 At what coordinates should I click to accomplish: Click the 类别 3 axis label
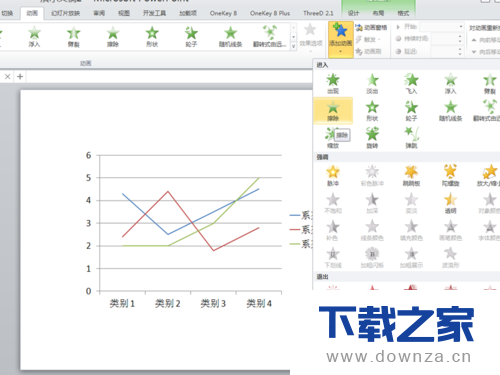point(213,303)
